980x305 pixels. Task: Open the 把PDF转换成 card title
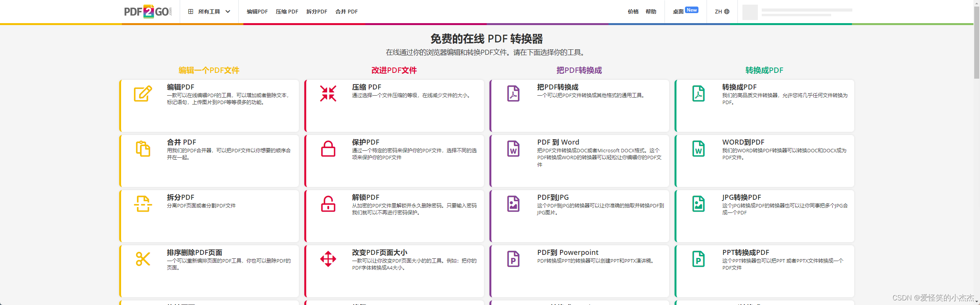click(x=558, y=87)
